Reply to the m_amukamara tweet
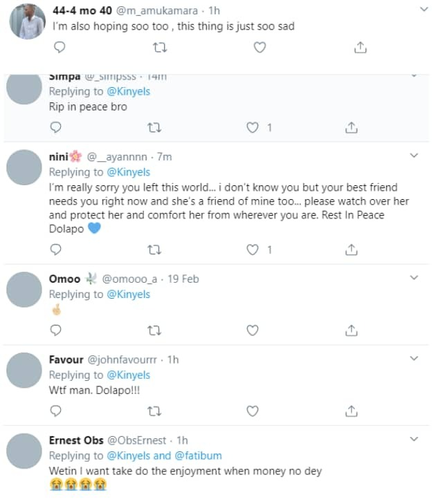Screen dimensions: 438x504 [60, 48]
